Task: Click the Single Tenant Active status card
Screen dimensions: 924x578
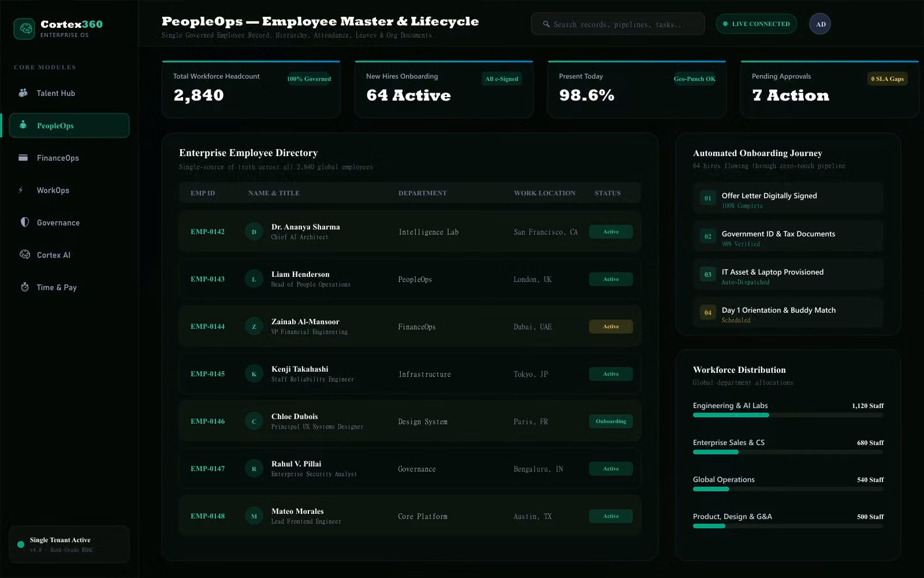Action: pyautogui.click(x=69, y=544)
